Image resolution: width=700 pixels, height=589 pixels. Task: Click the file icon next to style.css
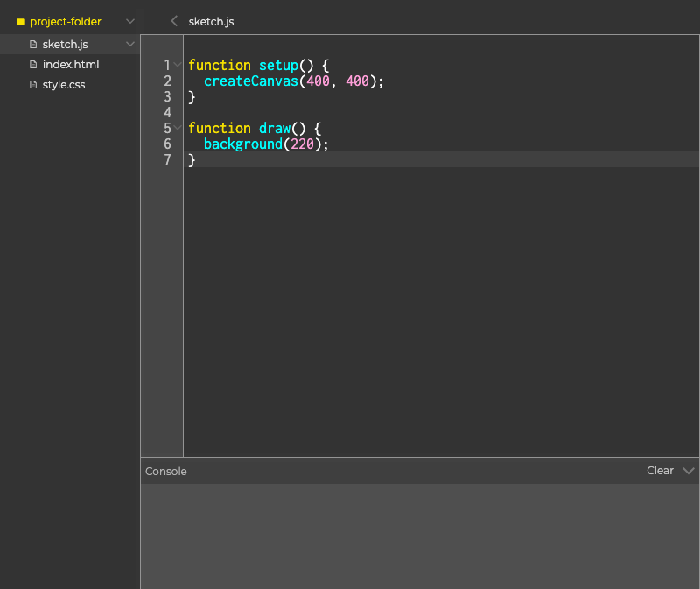(34, 85)
